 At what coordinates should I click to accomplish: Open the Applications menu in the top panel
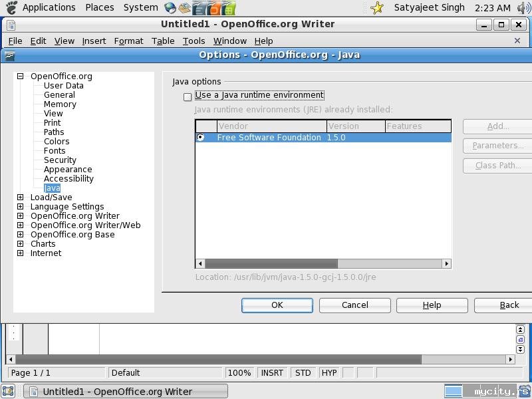pos(49,7)
